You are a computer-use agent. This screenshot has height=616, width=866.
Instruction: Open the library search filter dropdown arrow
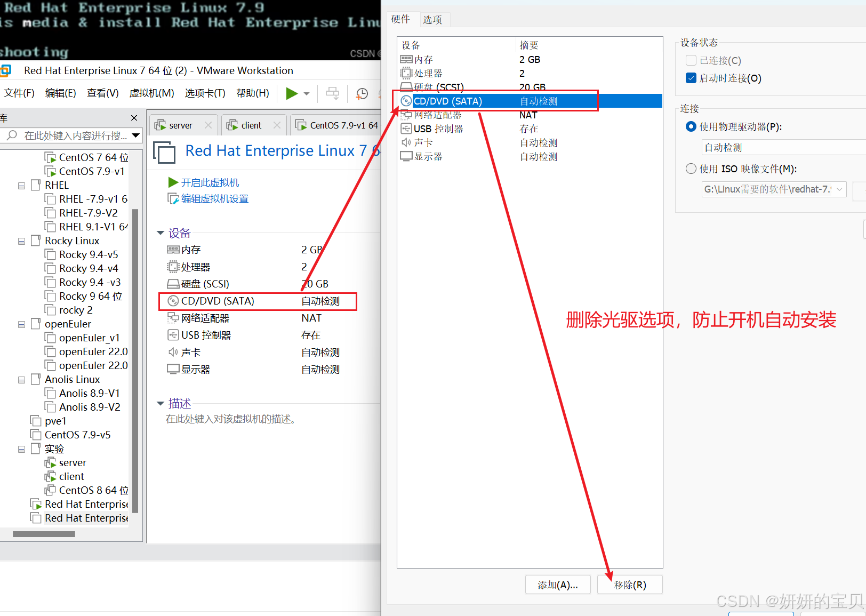[136, 135]
